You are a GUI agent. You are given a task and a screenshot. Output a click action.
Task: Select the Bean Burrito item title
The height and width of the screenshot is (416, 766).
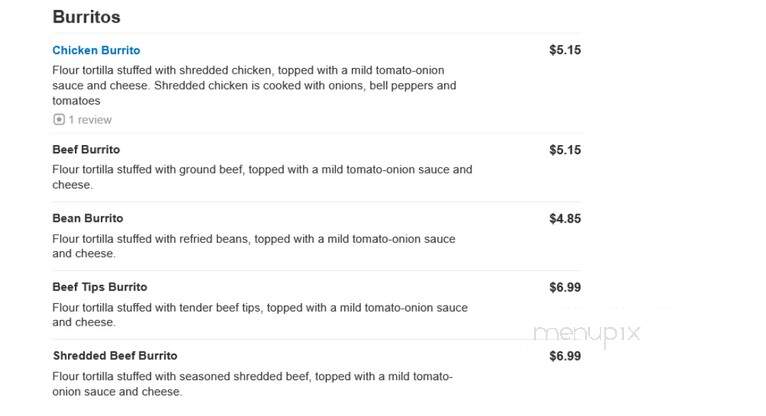(87, 218)
